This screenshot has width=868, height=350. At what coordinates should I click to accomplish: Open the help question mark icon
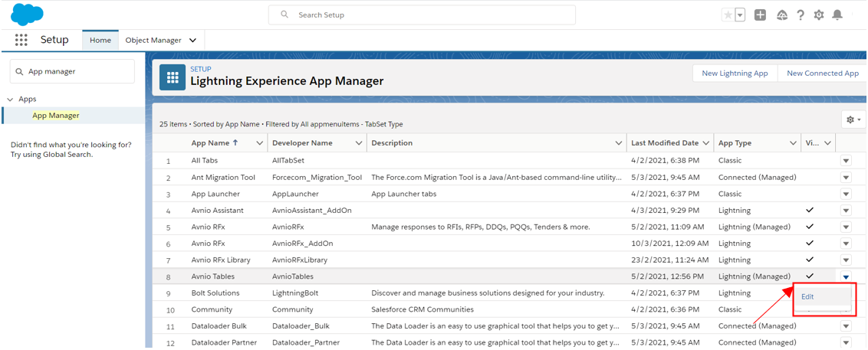tap(801, 15)
